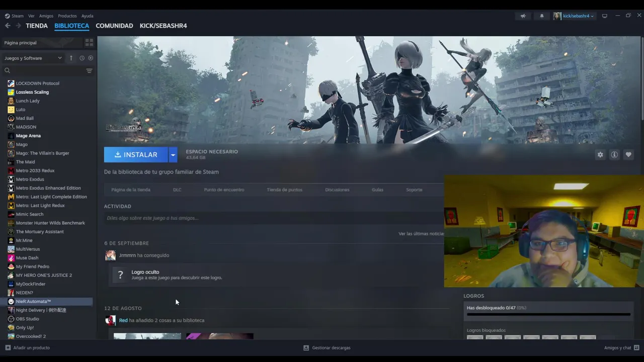Open the kick/sebashr4 account dropdown

click(x=574, y=16)
